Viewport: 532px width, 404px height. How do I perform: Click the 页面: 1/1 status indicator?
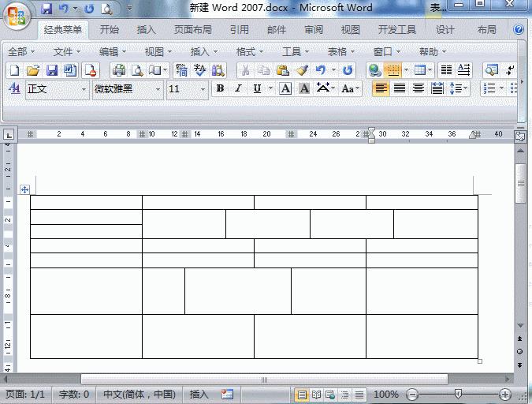(x=25, y=395)
